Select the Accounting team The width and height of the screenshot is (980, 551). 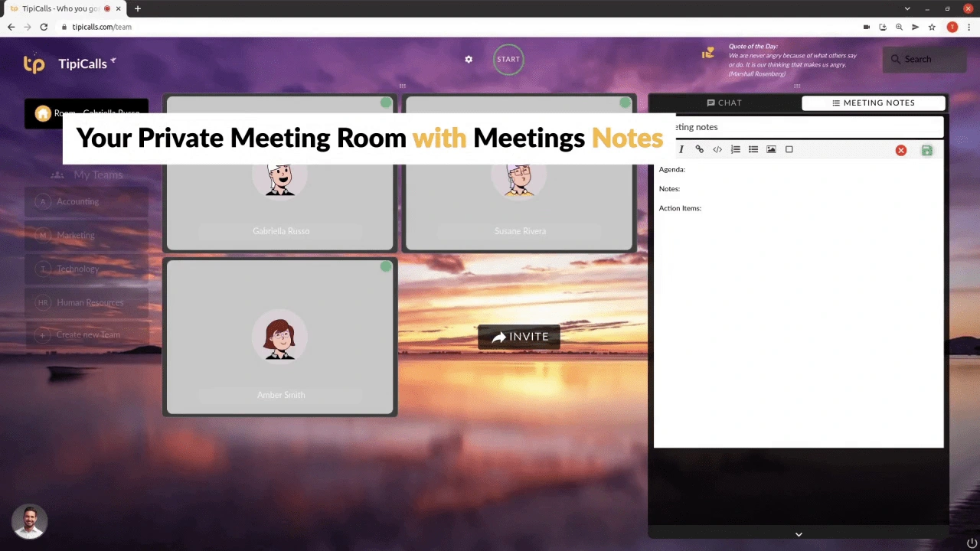click(87, 201)
